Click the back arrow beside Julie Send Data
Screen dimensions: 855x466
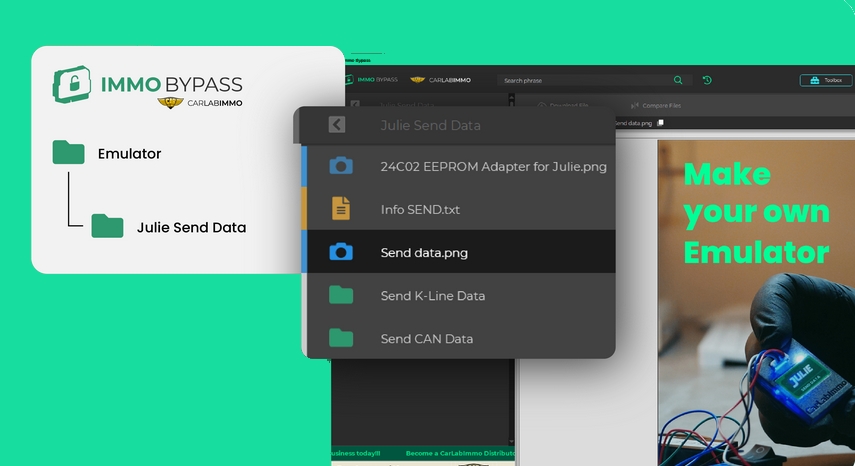pyautogui.click(x=337, y=125)
